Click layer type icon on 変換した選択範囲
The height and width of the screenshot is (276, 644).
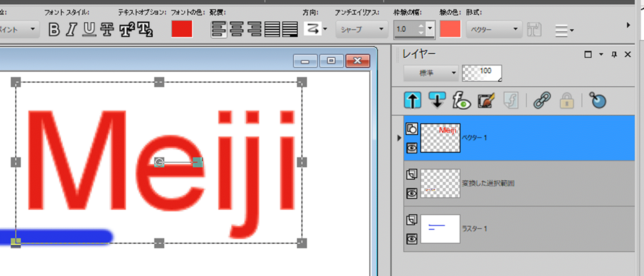pyautogui.click(x=412, y=174)
